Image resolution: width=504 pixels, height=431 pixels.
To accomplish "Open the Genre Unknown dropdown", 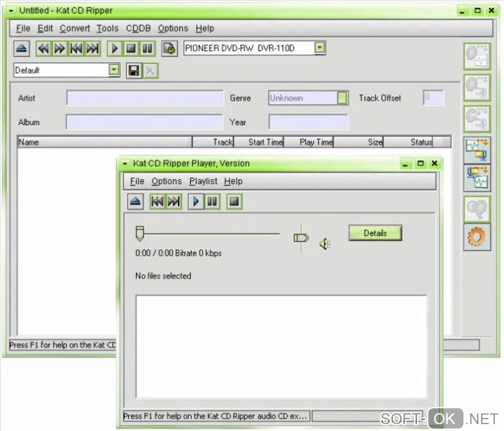I will 342,98.
